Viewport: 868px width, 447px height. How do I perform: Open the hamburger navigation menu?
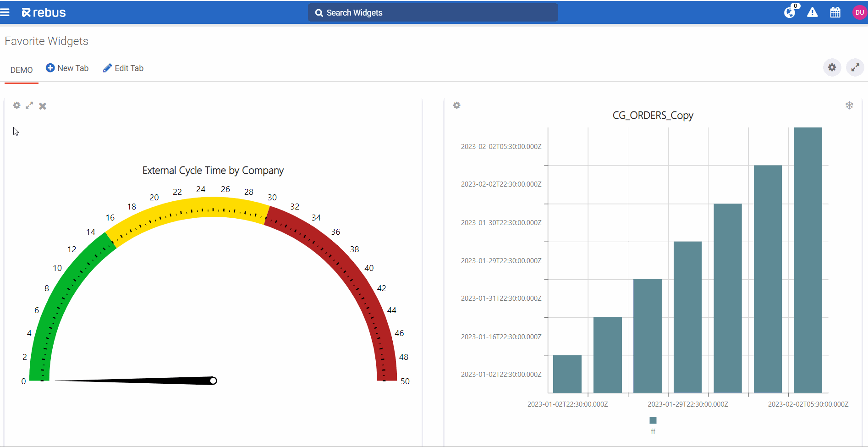[5, 12]
